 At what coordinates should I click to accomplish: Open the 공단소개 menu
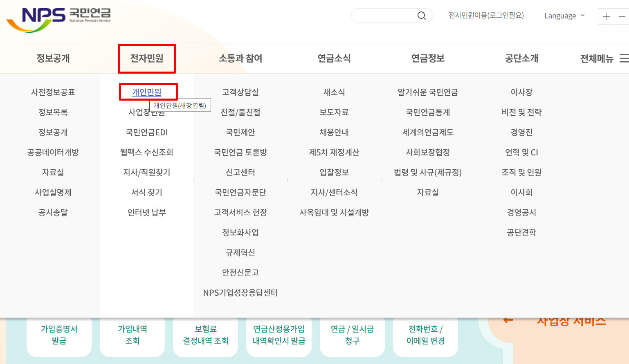pos(521,58)
